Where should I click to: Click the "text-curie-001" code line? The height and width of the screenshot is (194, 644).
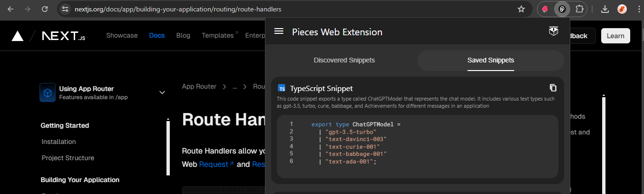coord(350,146)
